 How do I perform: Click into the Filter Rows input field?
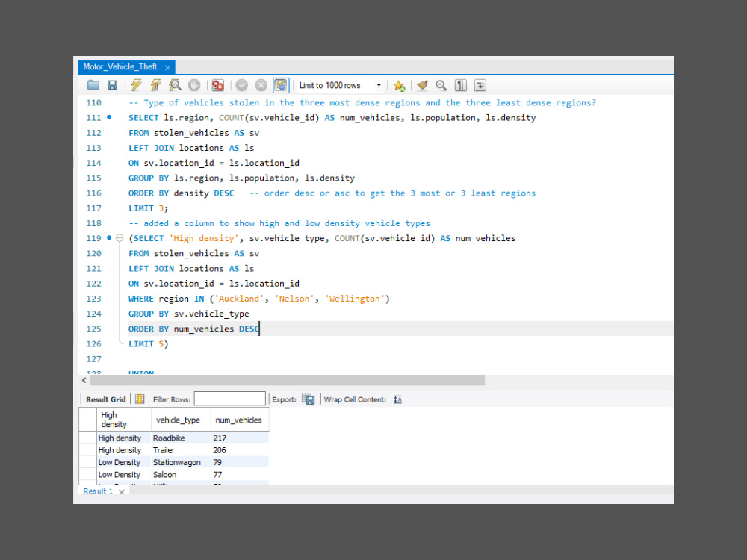(229, 399)
